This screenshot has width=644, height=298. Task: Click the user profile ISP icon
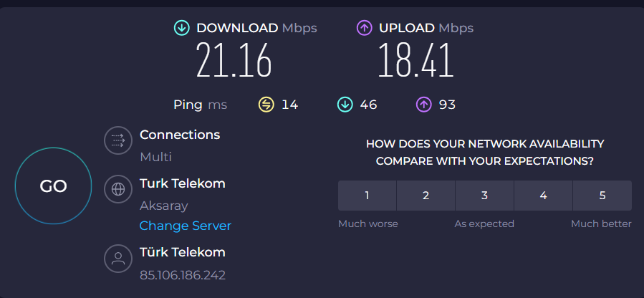click(x=118, y=259)
